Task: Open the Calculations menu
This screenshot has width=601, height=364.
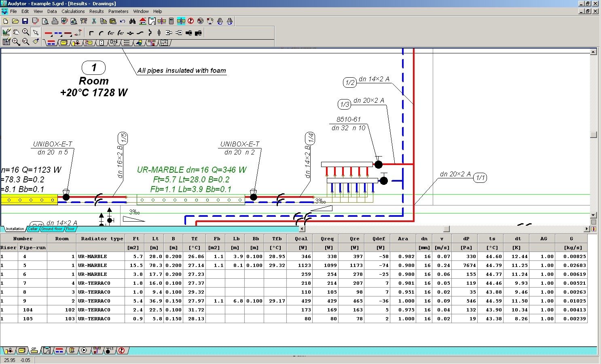Action: [73, 11]
